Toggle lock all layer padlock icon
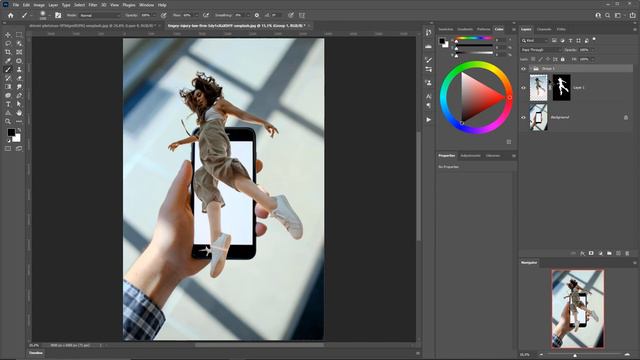Viewport: 640px width, 360px height. click(562, 59)
